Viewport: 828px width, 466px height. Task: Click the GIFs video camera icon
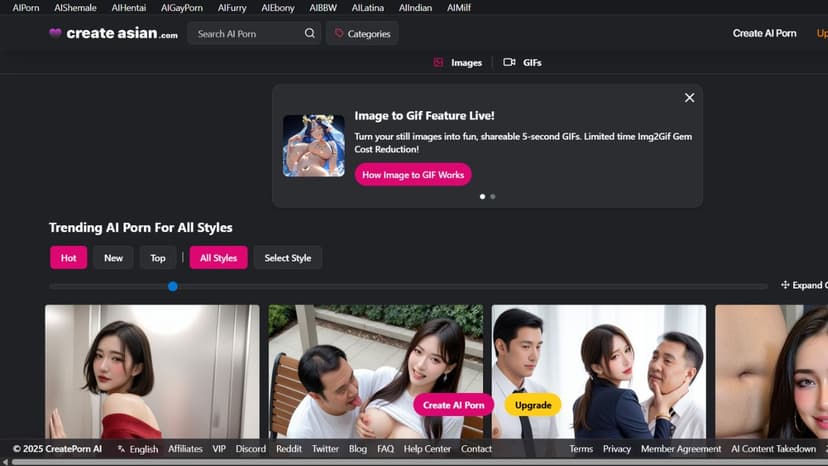tap(509, 62)
